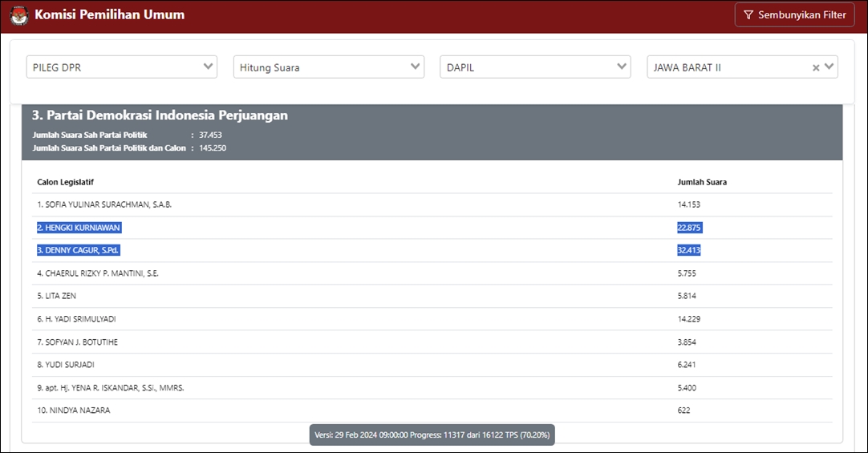Click the filter funnel icon
868x453 pixels.
[748, 15]
